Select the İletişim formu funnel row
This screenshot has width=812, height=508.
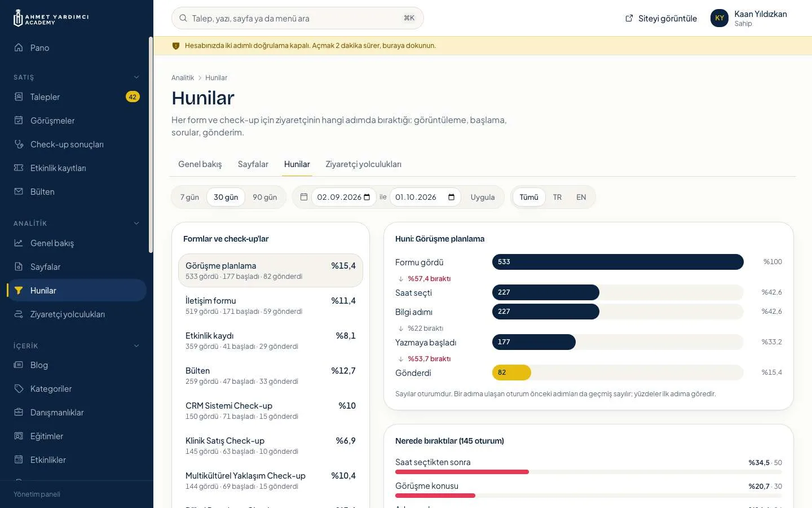click(271, 305)
